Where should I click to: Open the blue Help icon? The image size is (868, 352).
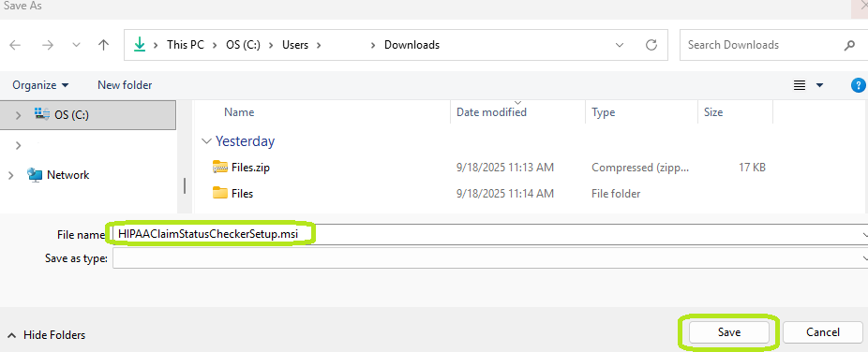click(x=858, y=85)
